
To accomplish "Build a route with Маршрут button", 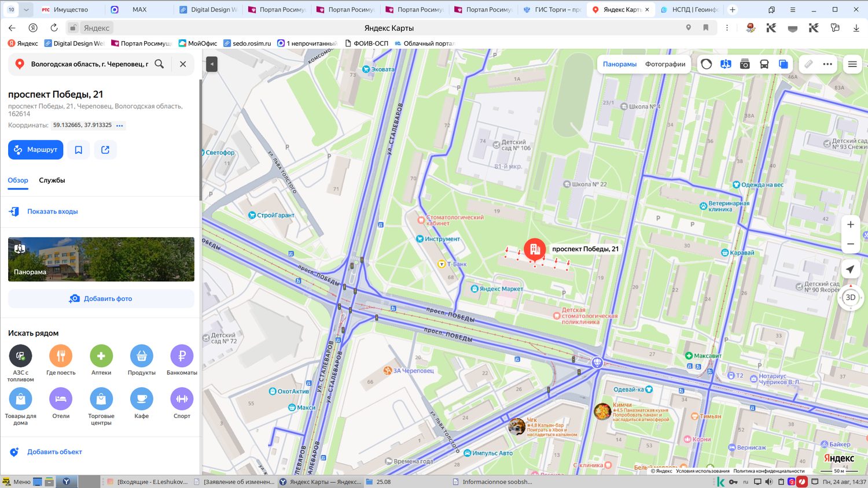I will tap(36, 150).
